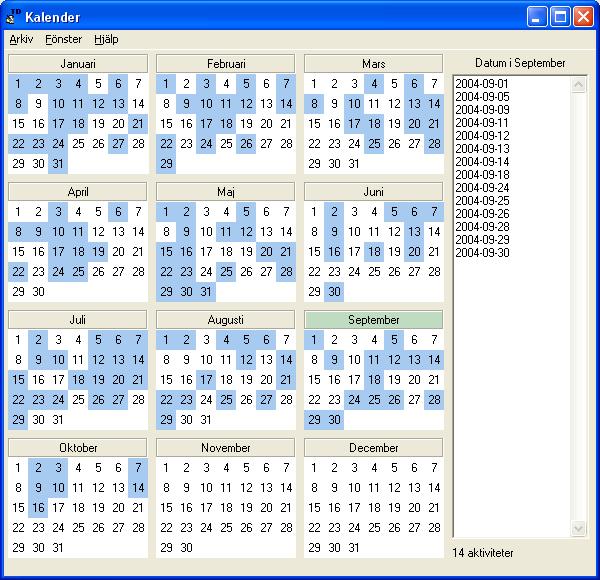Click the highlighted September month header
This screenshot has height=580, width=600.
pos(373,319)
